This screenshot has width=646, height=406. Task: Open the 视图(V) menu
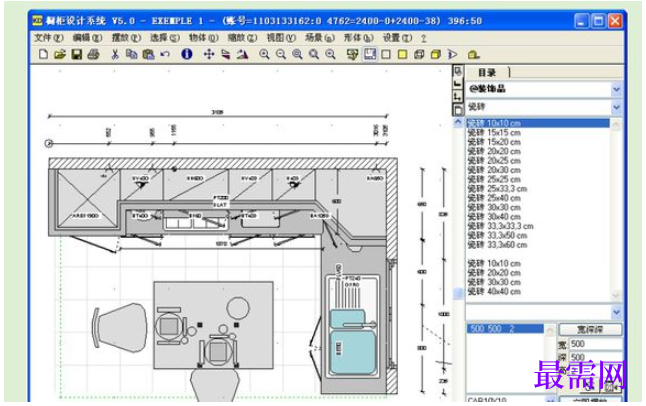click(281, 38)
